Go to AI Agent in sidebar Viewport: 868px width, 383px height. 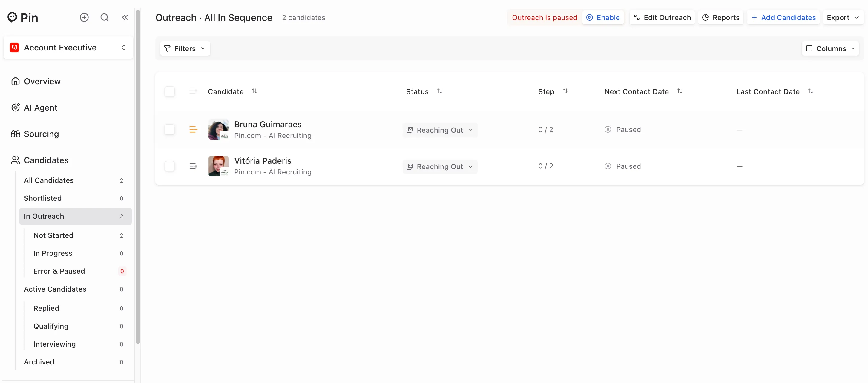(x=40, y=108)
